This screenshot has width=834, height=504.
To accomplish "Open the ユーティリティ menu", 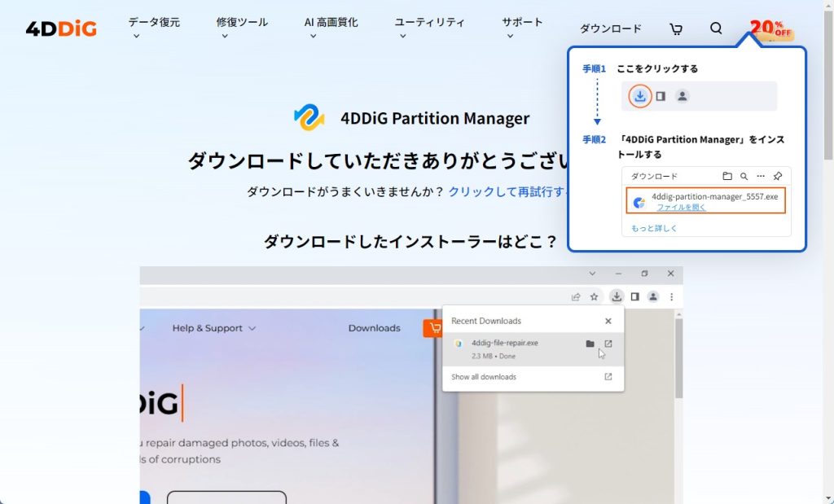I will 429,23.
